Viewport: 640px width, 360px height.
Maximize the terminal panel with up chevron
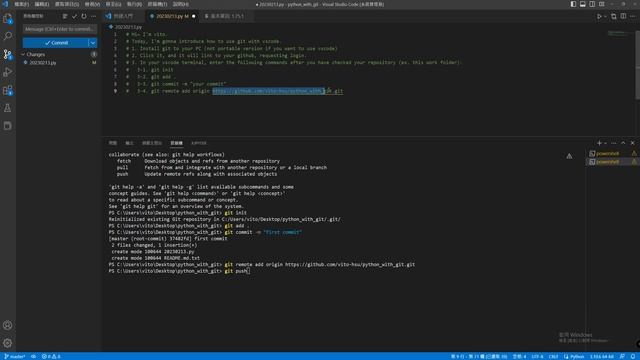coord(623,143)
